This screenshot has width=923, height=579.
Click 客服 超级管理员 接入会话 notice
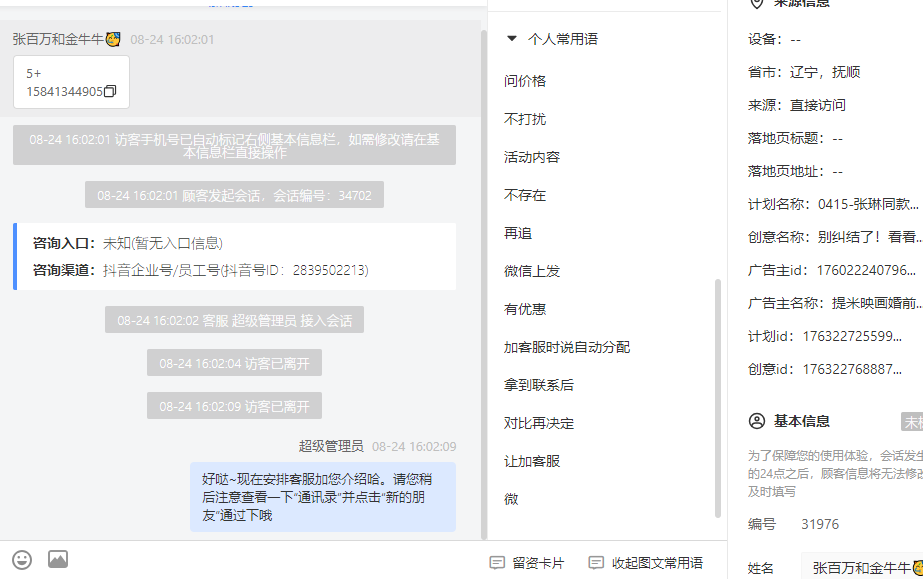coord(234,320)
